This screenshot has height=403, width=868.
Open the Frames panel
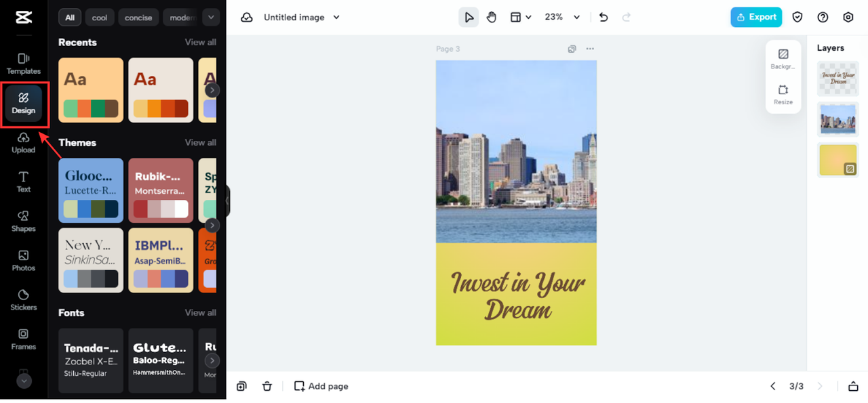(24, 339)
